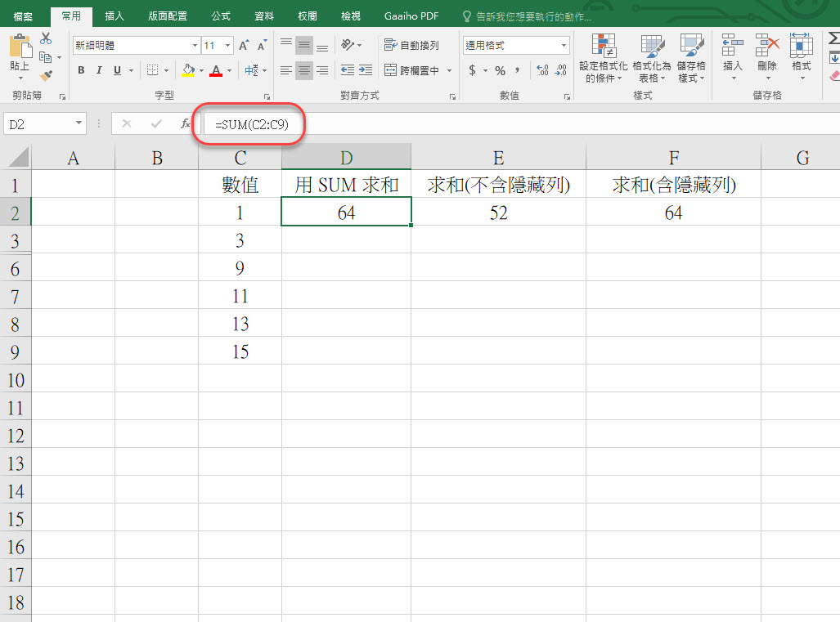
Task: Click the 貼上 paste button
Action: 19,54
